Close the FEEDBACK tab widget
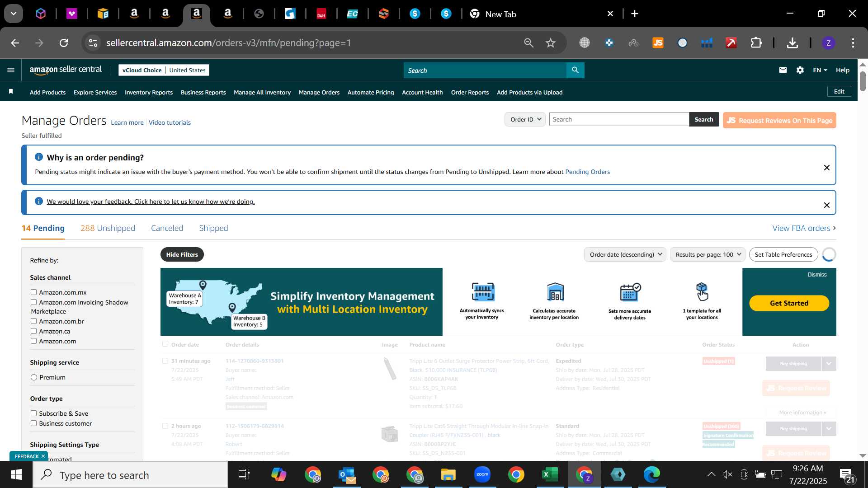This screenshot has width=868, height=488. tap(43, 456)
